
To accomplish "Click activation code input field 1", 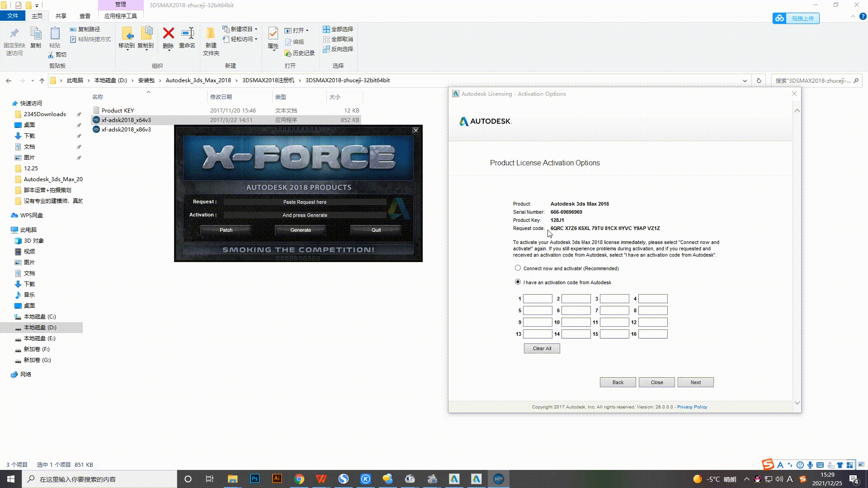I will click(538, 299).
